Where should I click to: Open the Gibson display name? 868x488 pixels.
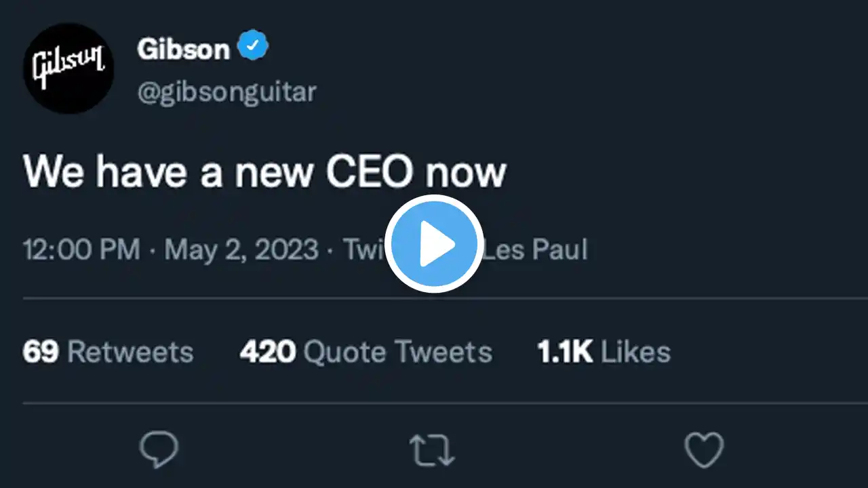[x=183, y=49]
